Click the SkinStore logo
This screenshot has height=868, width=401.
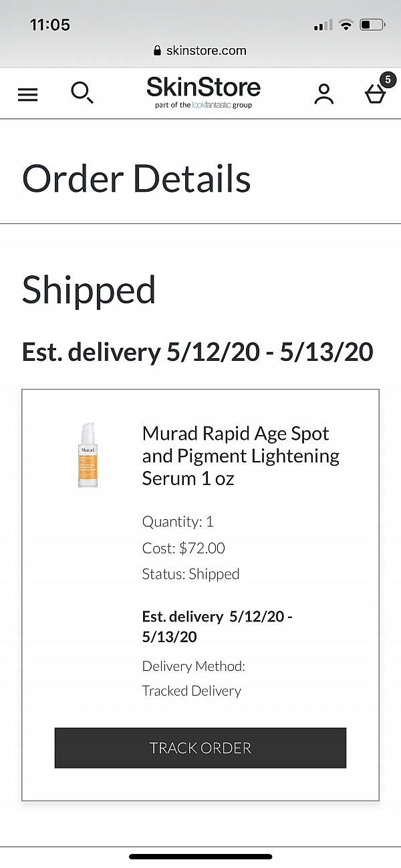pyautogui.click(x=203, y=88)
